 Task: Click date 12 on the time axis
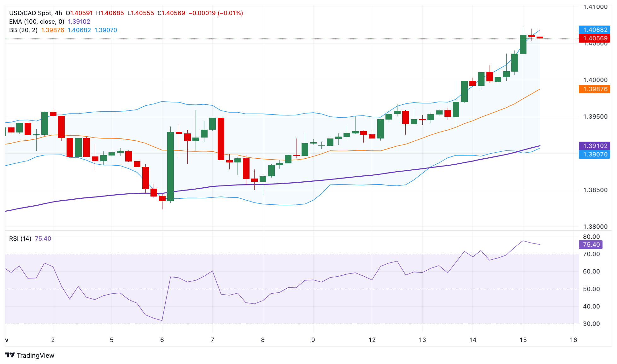click(x=372, y=340)
